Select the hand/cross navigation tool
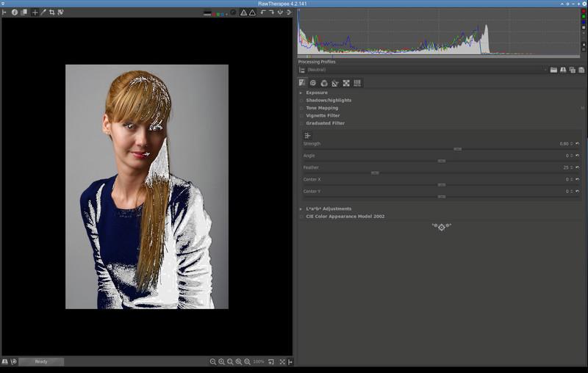Viewport: 588px width, 373px height. pos(35,12)
